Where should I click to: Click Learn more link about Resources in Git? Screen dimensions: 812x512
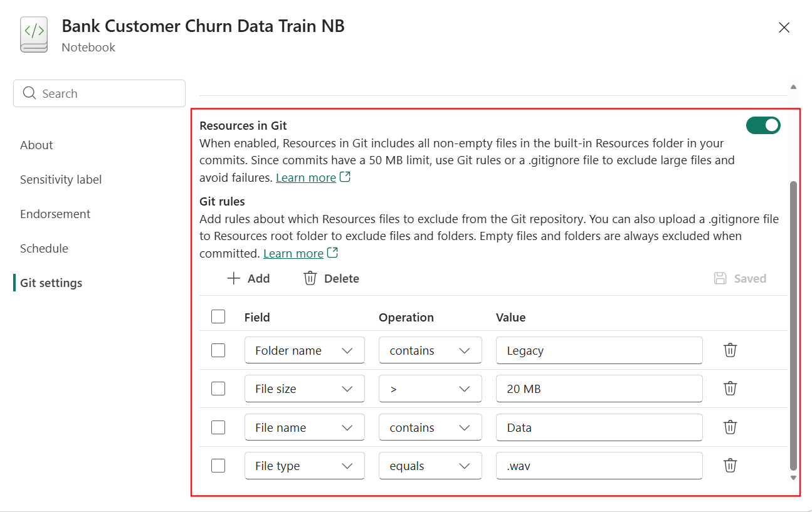pyautogui.click(x=306, y=177)
